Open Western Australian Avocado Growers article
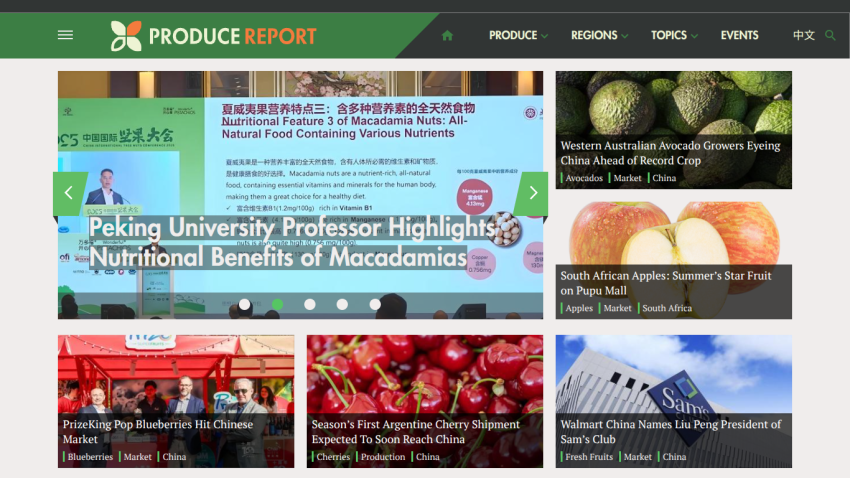The image size is (850, 478). pos(670,153)
